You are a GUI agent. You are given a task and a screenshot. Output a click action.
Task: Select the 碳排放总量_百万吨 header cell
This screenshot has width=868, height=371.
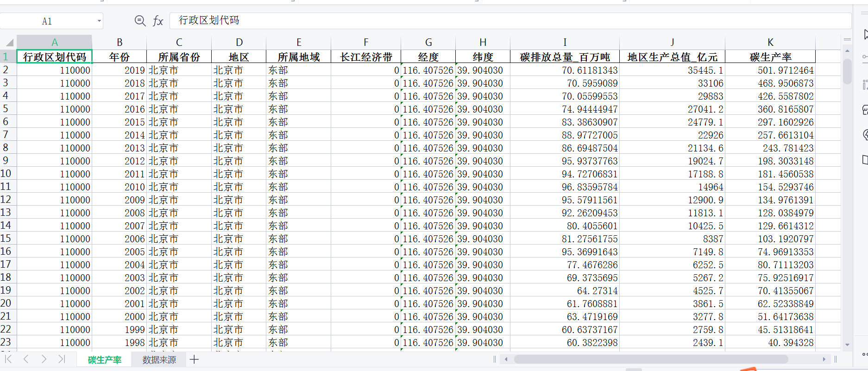[x=565, y=57]
